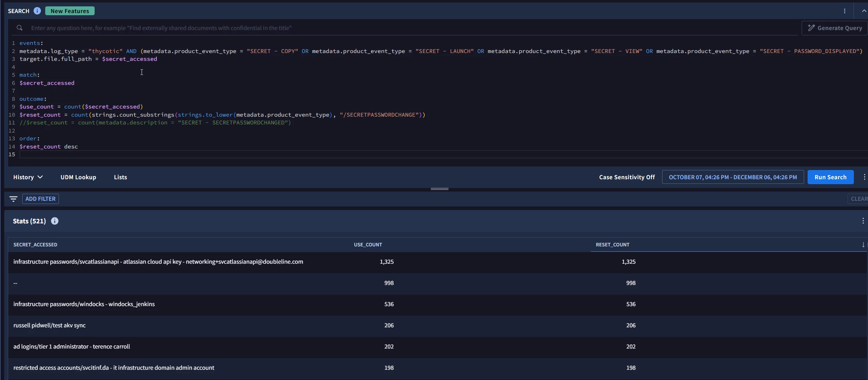Click the panel resize divider handle

(440, 189)
